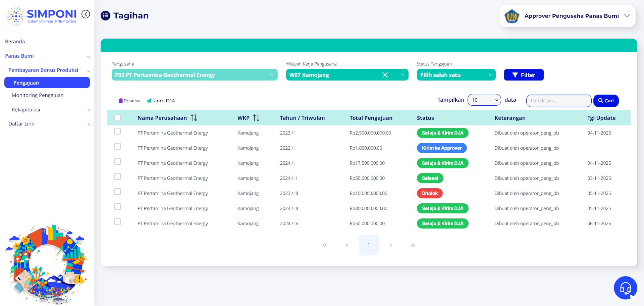The height and width of the screenshot is (306, 644).
Task: Expand the Rekapitulasi submenu
Action: pos(89,110)
